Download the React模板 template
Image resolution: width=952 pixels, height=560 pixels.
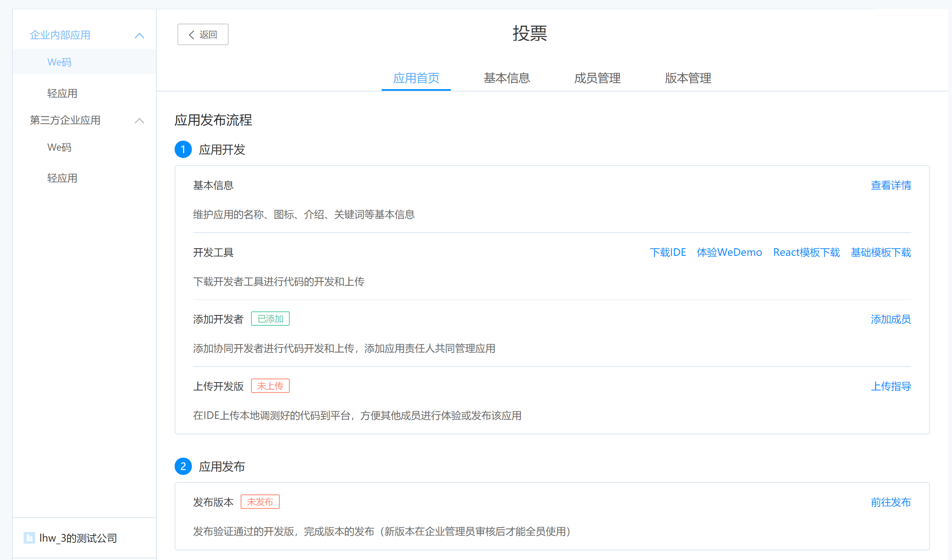(806, 252)
